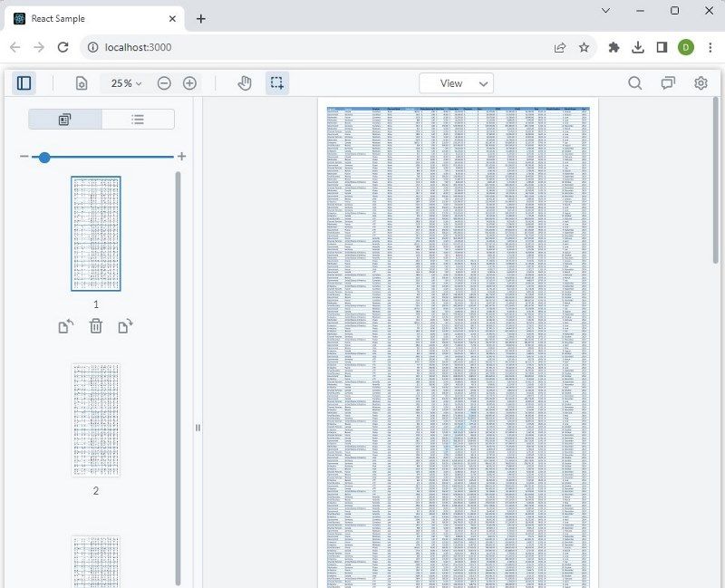Click the zoom out minus icon
Viewport: 725px width, 588px height.
[164, 83]
